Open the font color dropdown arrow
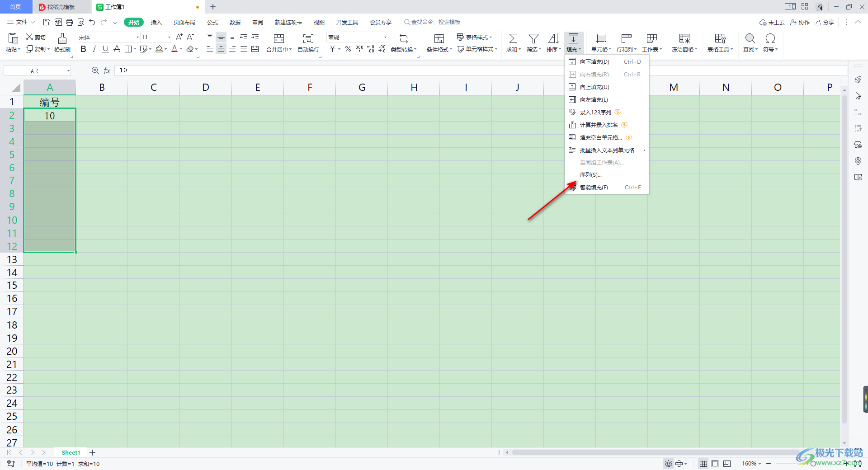868x470 pixels. tap(181, 49)
